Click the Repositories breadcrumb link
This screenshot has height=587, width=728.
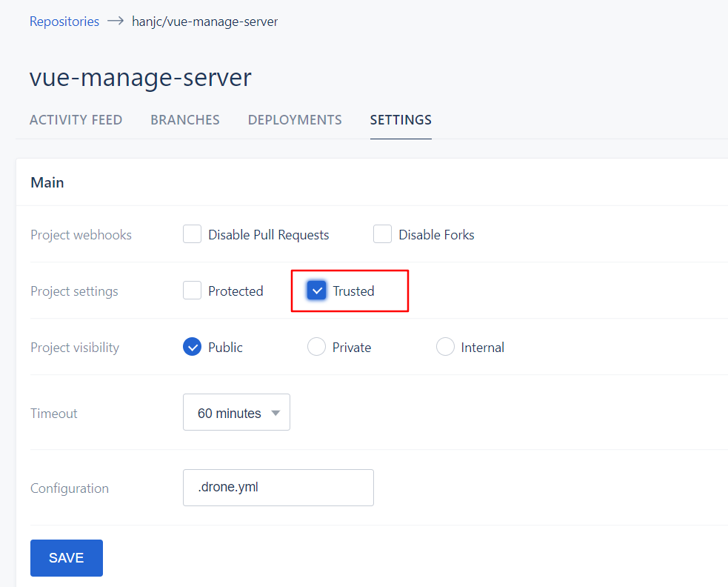point(64,21)
